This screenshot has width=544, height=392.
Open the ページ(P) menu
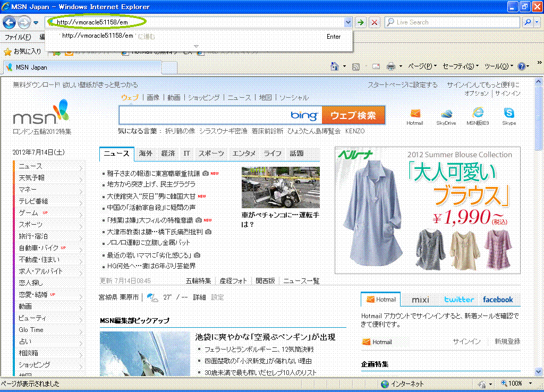pyautogui.click(x=422, y=66)
